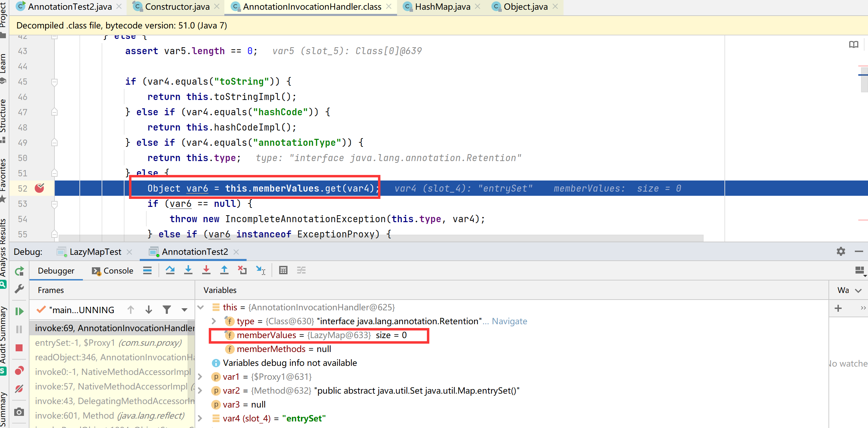This screenshot has width=868, height=428.
Task: Expand the var2 Method node
Action: 200,391
